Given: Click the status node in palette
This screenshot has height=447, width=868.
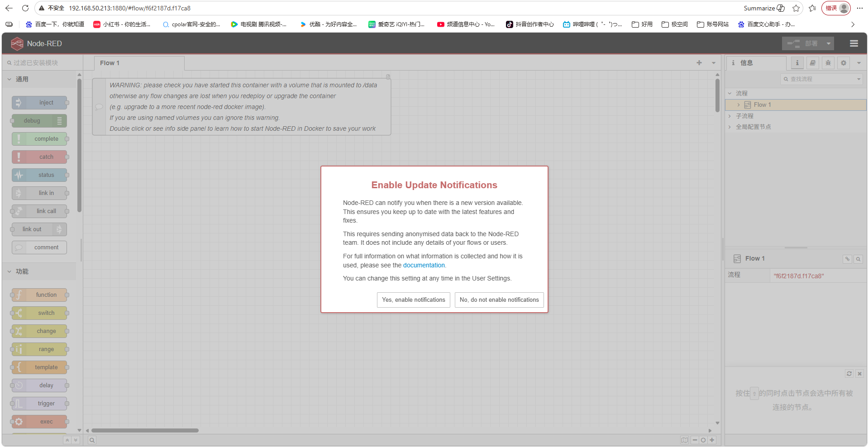Looking at the screenshot, I should click(39, 175).
